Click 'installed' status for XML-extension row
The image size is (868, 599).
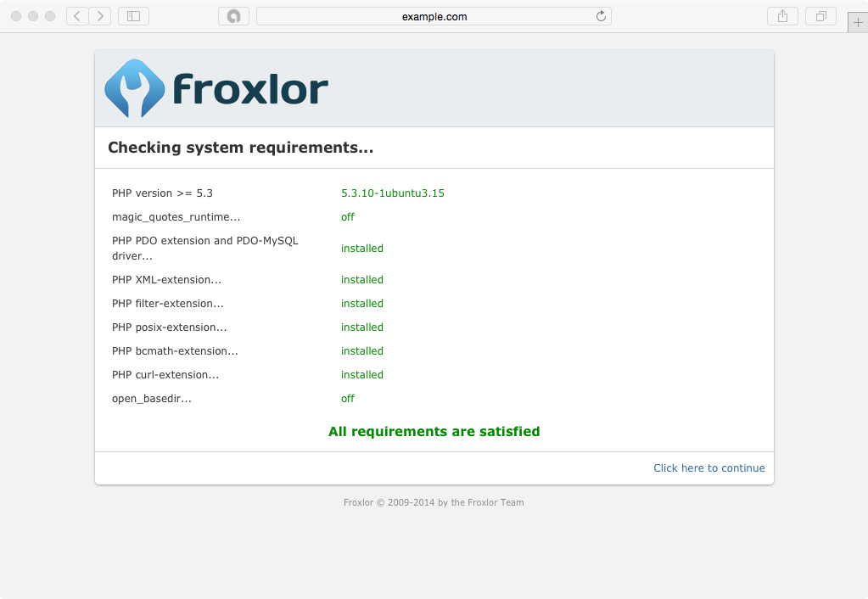[x=362, y=280]
